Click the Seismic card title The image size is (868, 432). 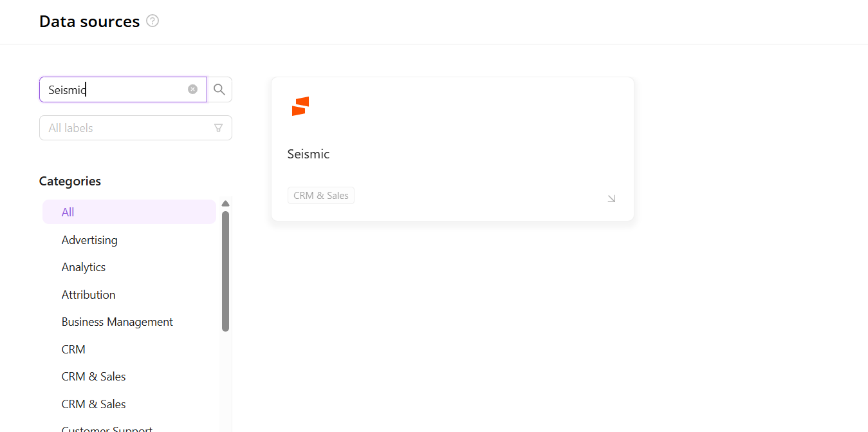(309, 155)
